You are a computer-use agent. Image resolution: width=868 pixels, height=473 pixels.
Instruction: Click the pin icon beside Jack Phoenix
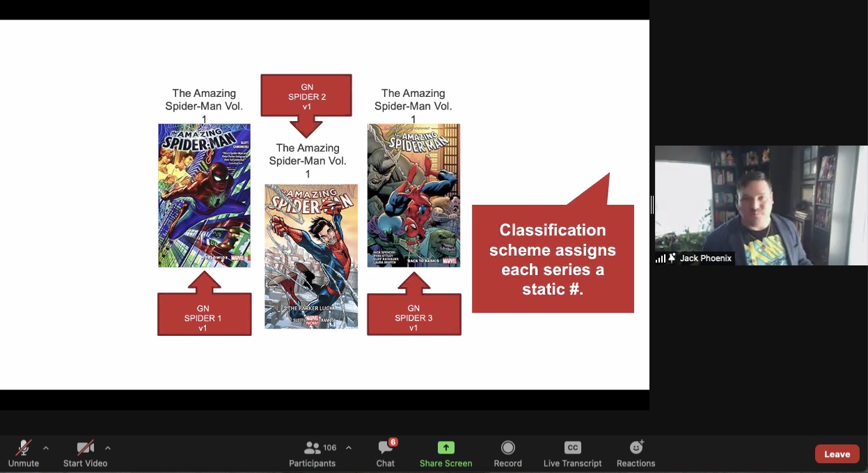point(672,258)
